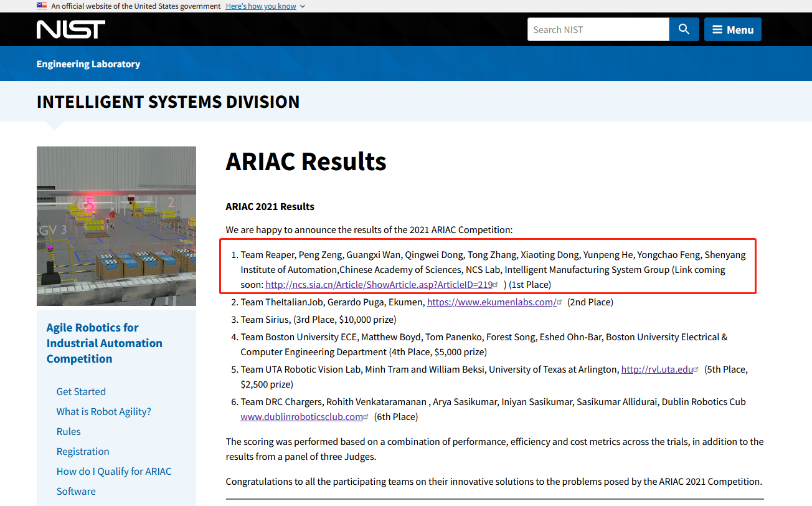
Task: Click the US flag icon
Action: (42, 6)
